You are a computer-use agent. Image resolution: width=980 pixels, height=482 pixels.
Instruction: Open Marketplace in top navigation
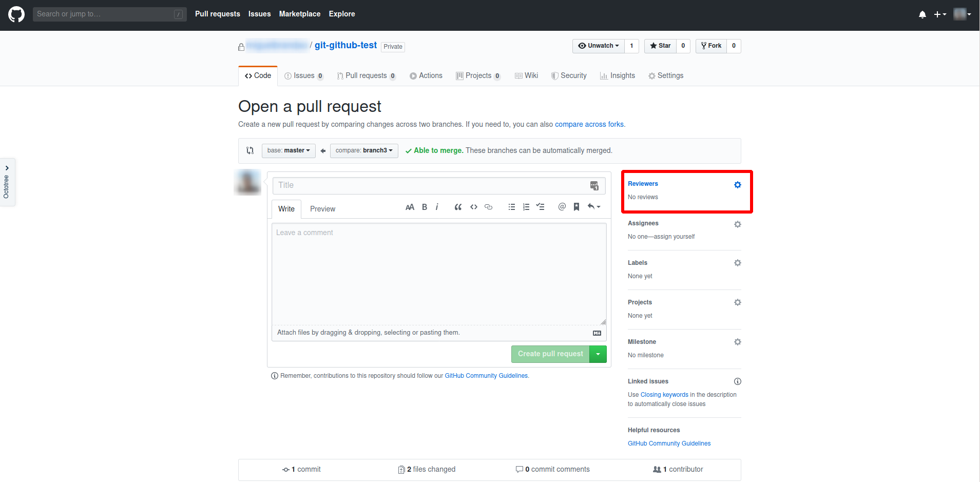point(300,14)
